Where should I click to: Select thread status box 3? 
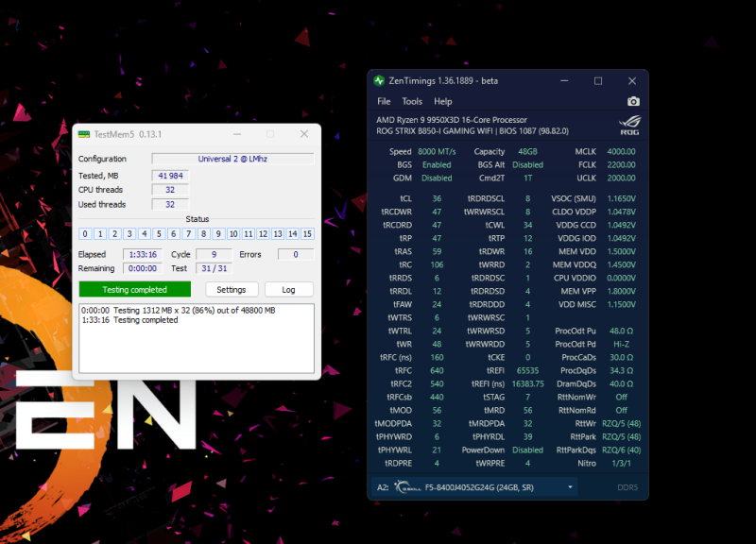point(129,233)
